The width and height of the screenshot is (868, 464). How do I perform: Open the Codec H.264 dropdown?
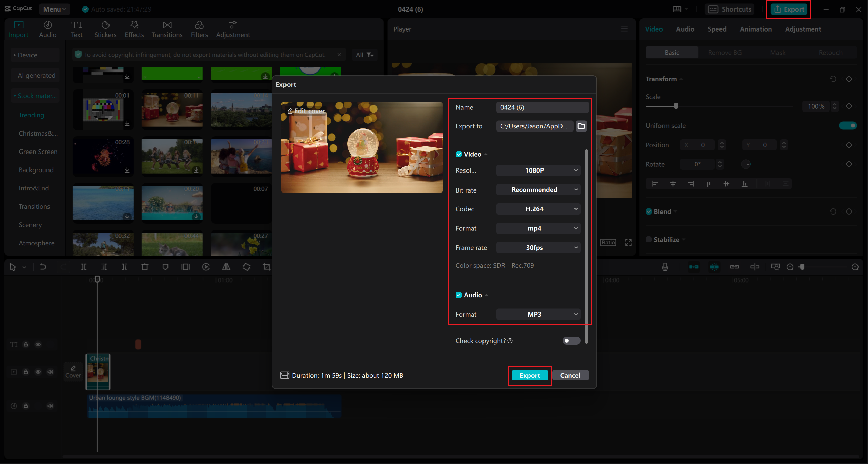tap(538, 209)
